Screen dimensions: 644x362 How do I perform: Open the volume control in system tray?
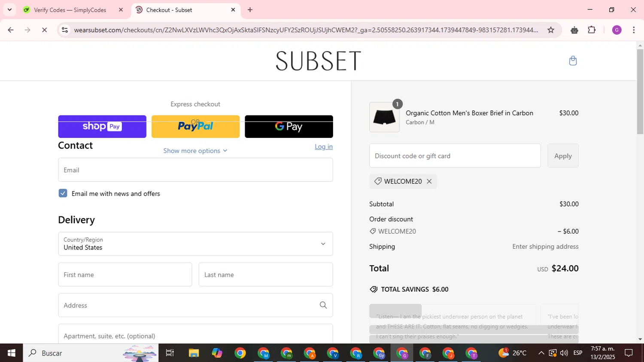[x=564, y=353]
